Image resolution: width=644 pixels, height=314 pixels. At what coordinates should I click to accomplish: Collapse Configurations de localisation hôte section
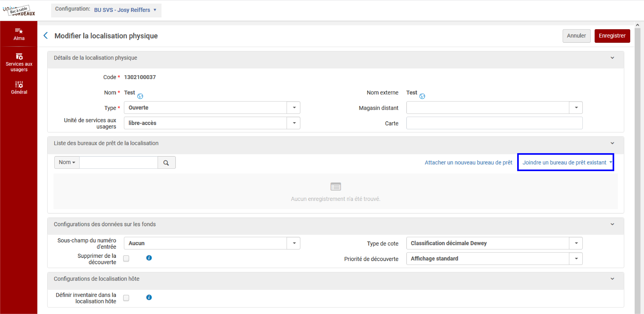point(612,279)
